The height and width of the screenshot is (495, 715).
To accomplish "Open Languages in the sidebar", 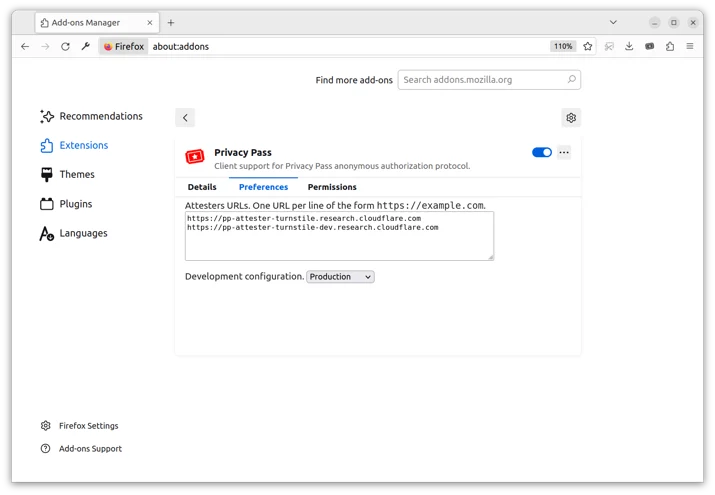I will [x=74, y=233].
